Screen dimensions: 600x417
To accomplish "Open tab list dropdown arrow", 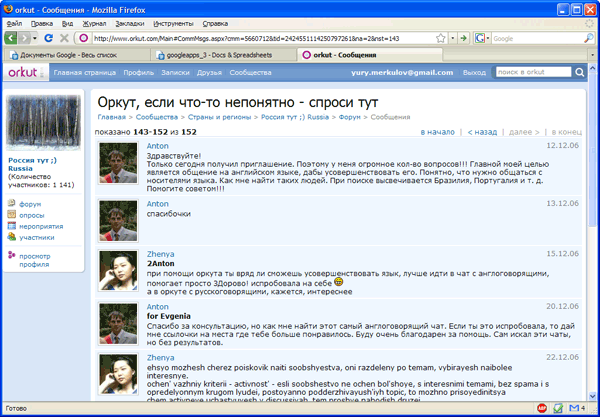I will click(593, 55).
